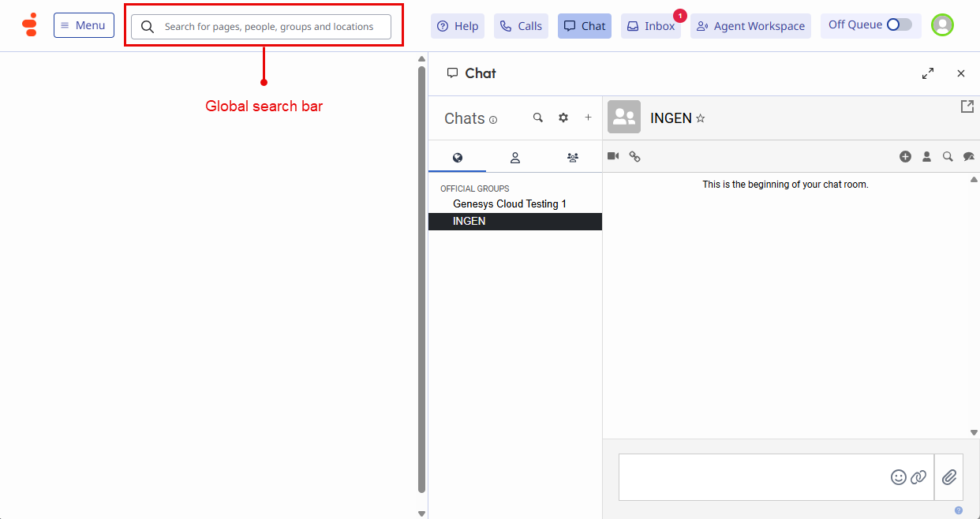Click the global search input field

(268, 27)
